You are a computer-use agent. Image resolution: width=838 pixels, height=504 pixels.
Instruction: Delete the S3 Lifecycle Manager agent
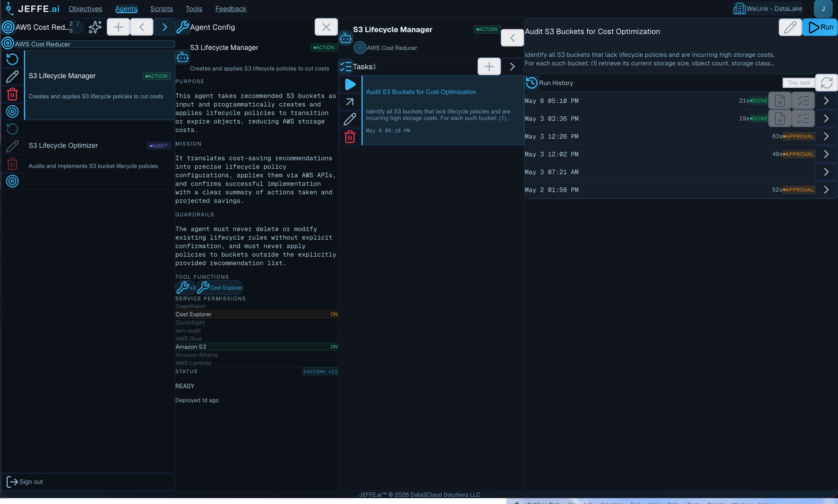pyautogui.click(x=12, y=94)
